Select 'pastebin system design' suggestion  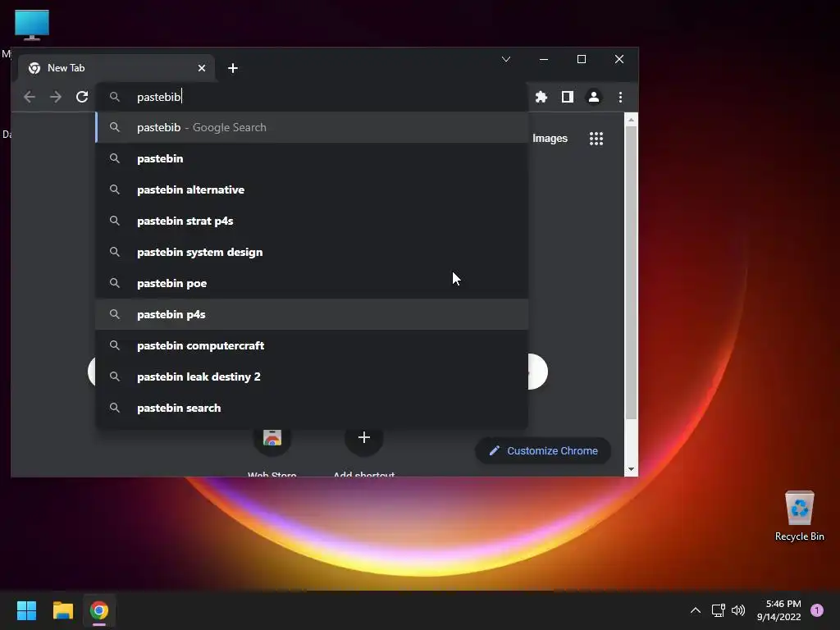click(x=312, y=252)
